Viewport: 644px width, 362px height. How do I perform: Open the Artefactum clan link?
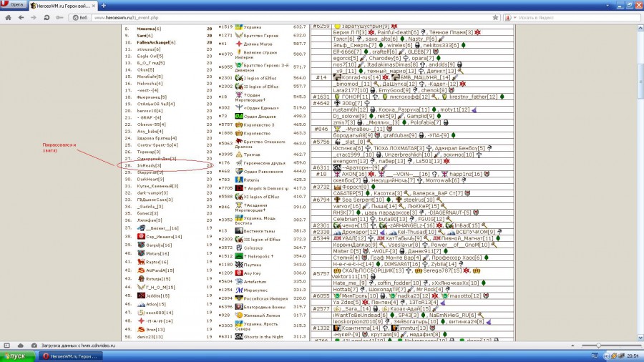[x=255, y=282]
